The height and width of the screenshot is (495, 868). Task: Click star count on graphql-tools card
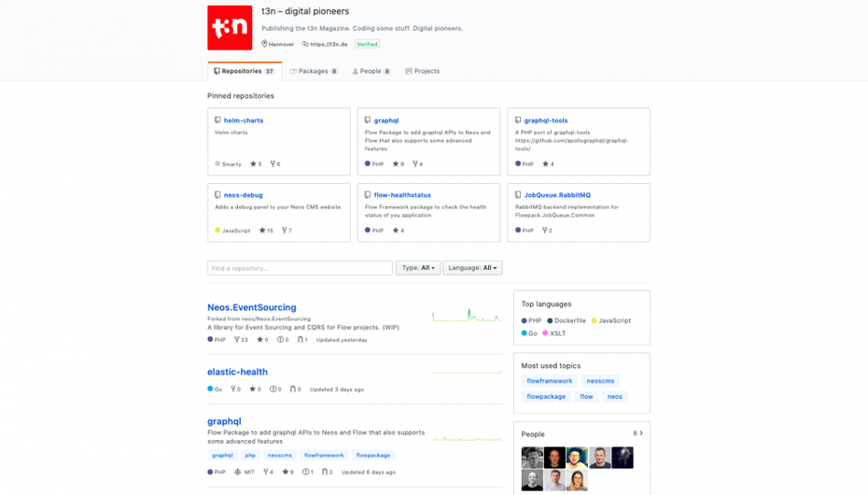548,163
